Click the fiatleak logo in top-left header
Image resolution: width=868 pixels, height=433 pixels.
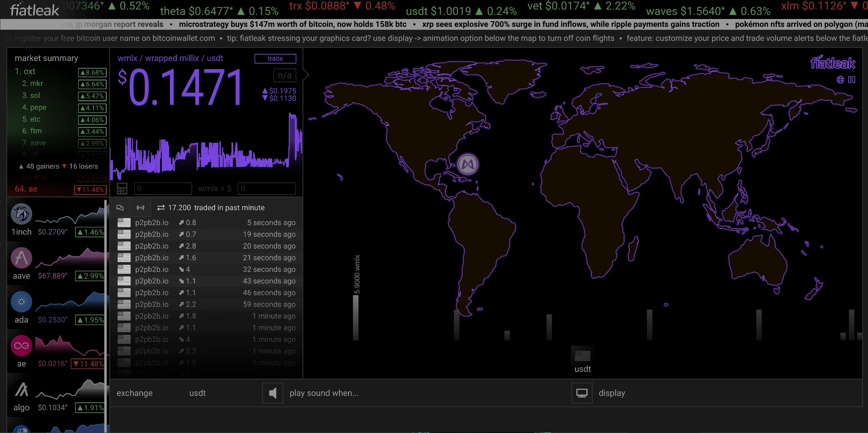coord(35,9)
